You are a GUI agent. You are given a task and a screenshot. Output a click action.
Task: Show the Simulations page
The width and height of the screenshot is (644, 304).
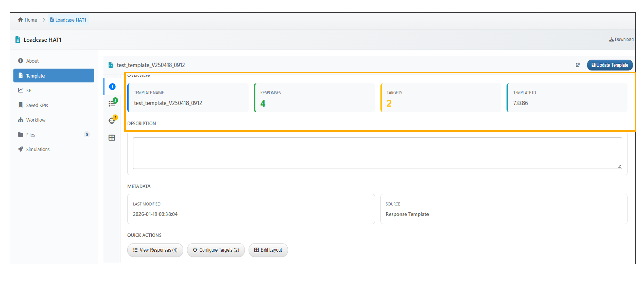(x=38, y=149)
